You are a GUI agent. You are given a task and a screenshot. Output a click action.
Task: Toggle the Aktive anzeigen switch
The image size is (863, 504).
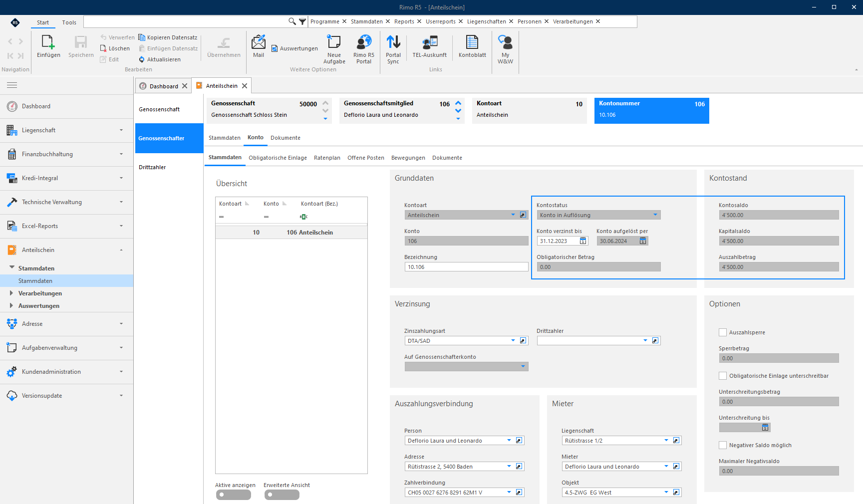click(234, 495)
